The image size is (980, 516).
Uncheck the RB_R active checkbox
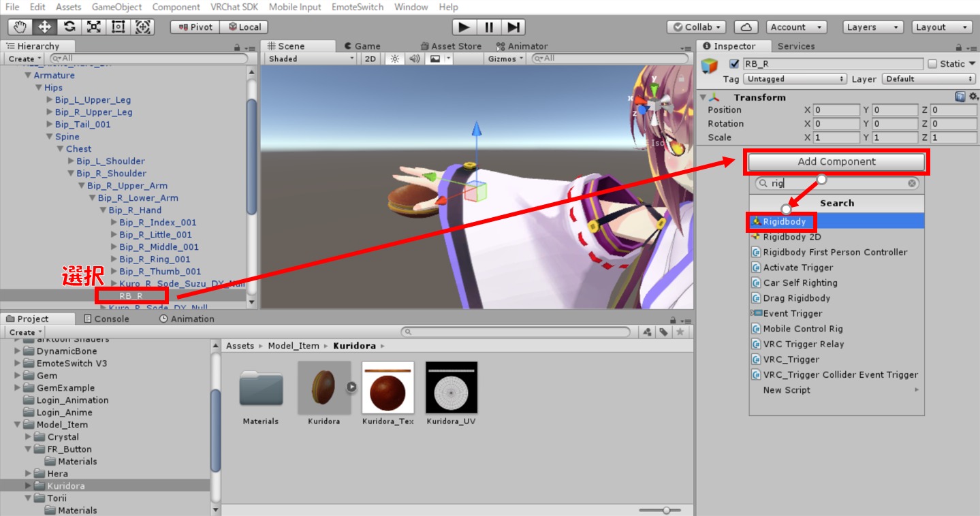pos(733,64)
